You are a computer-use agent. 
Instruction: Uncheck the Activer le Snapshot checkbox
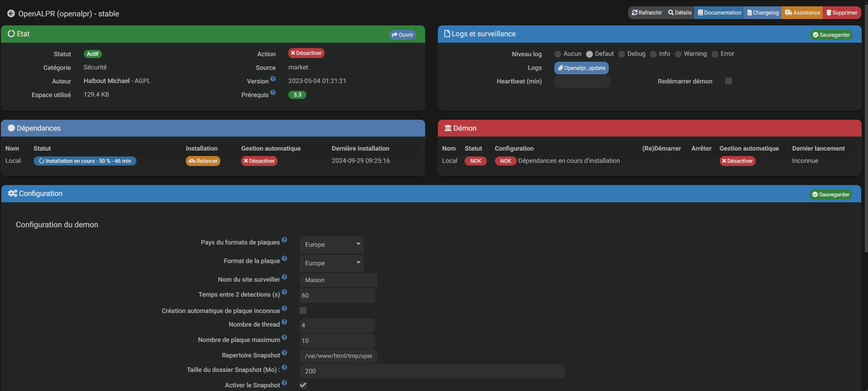point(303,385)
